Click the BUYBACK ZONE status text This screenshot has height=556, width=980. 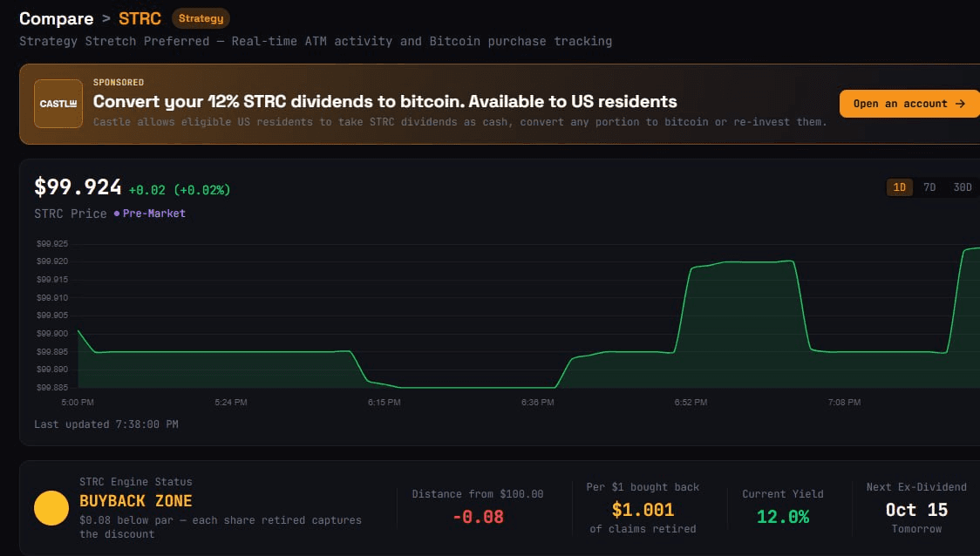point(136,501)
